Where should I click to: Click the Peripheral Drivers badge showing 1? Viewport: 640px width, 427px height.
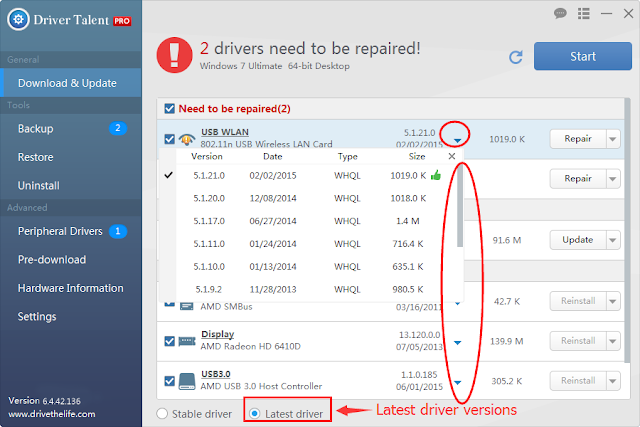(x=118, y=231)
